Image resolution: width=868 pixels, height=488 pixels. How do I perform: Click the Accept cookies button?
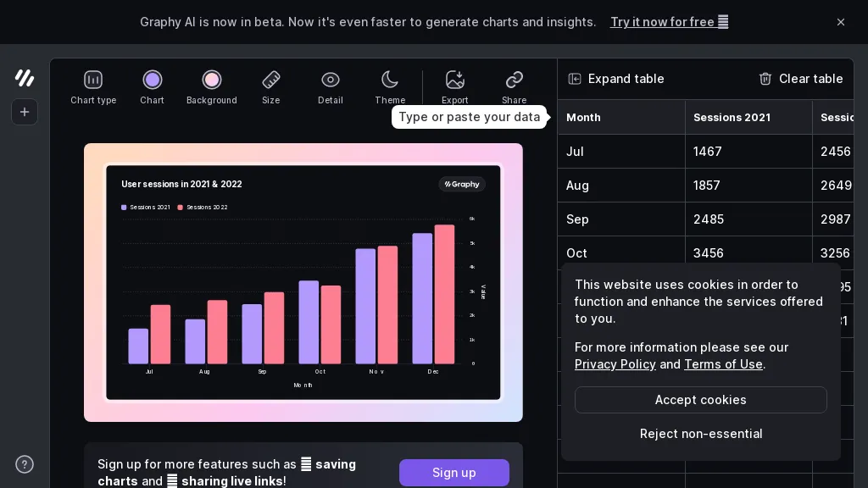(701, 400)
